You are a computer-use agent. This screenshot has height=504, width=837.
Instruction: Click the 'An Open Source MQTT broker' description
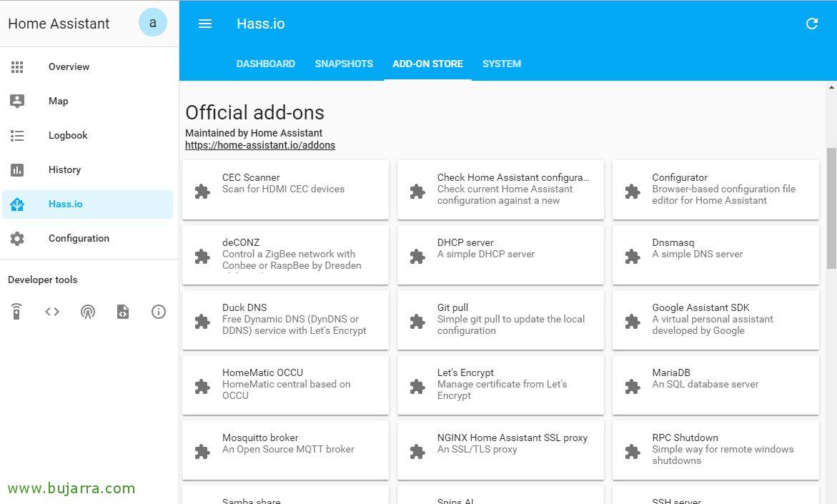288,450
